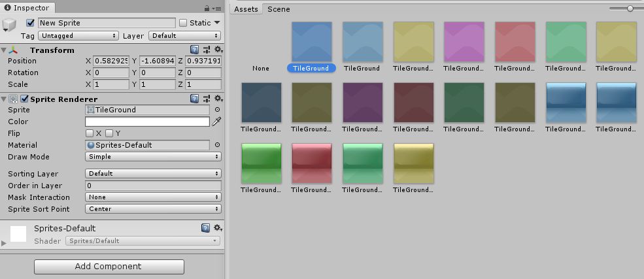Click the Material field object picker circle
The image size is (644, 279).
point(217,145)
